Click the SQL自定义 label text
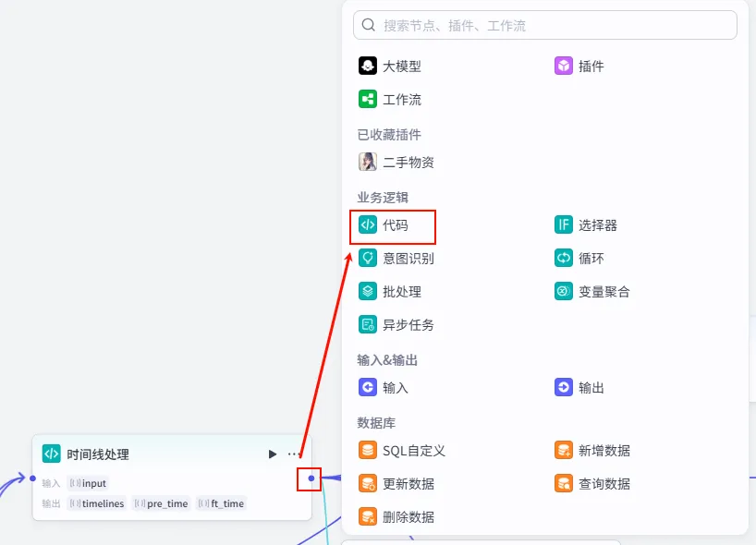756x545 pixels. pyautogui.click(x=414, y=451)
